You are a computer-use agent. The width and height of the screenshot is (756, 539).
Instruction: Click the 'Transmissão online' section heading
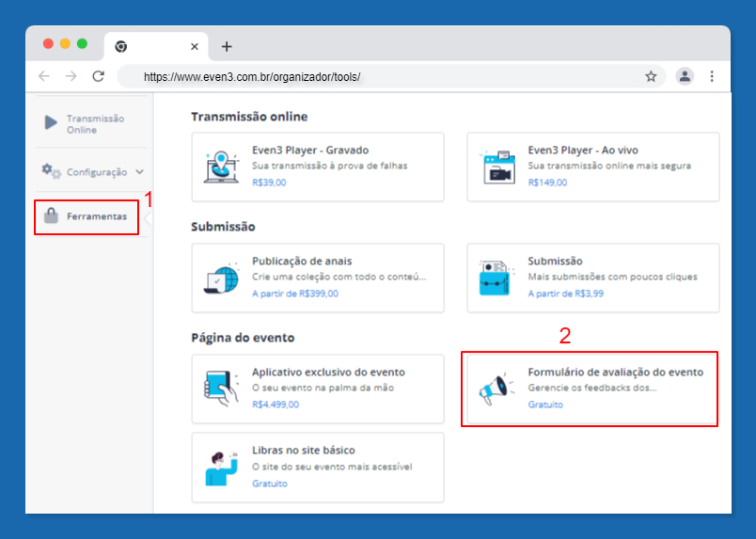tap(249, 117)
